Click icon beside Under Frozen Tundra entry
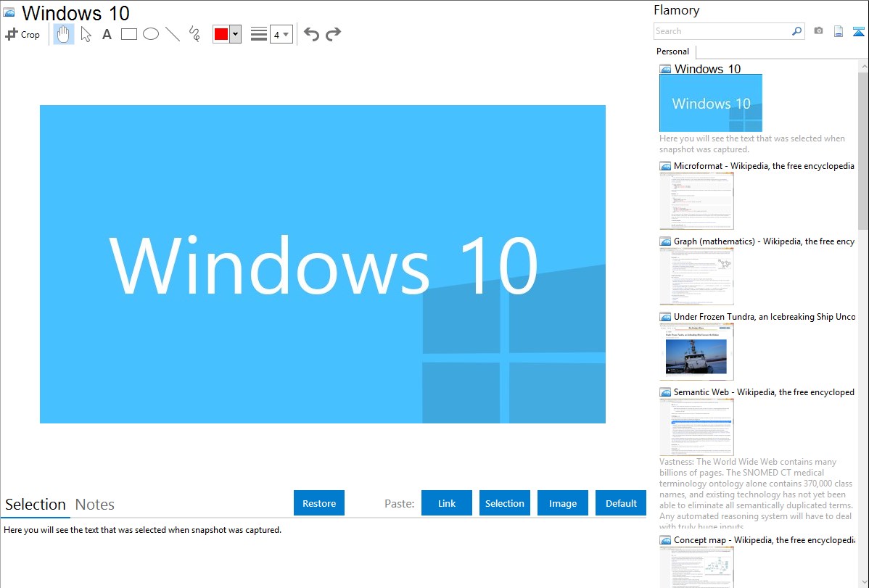This screenshot has width=869, height=588. (x=666, y=317)
